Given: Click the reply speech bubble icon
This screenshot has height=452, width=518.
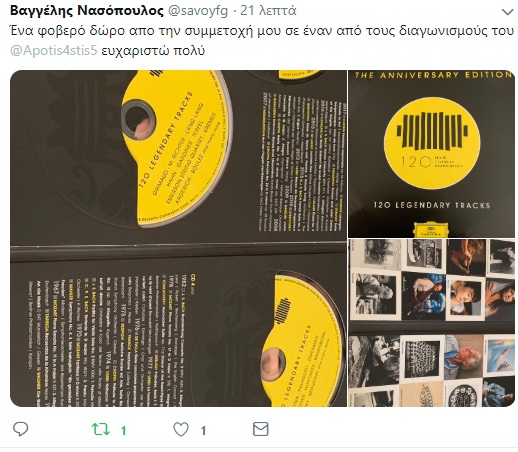Looking at the screenshot, I should [x=20, y=429].
